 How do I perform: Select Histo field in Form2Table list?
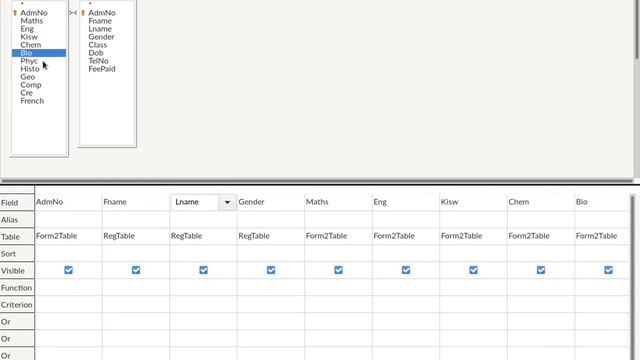coord(30,69)
